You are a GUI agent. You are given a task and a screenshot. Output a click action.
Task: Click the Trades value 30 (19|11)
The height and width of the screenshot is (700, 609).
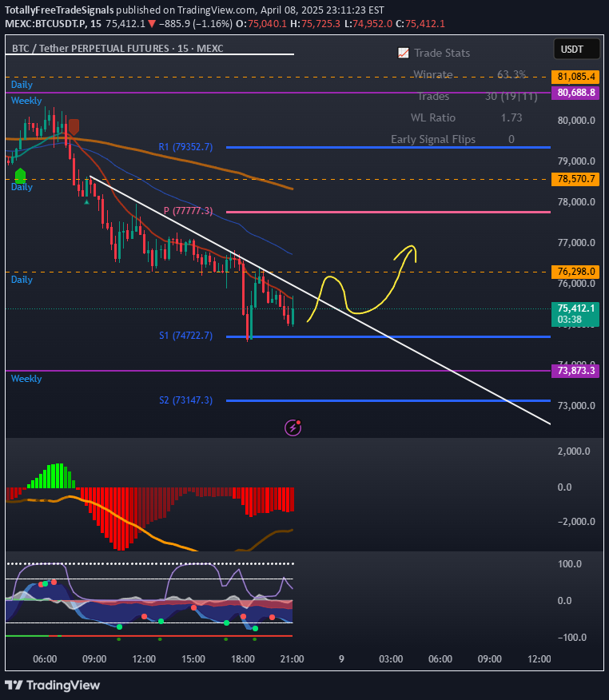pos(511,97)
